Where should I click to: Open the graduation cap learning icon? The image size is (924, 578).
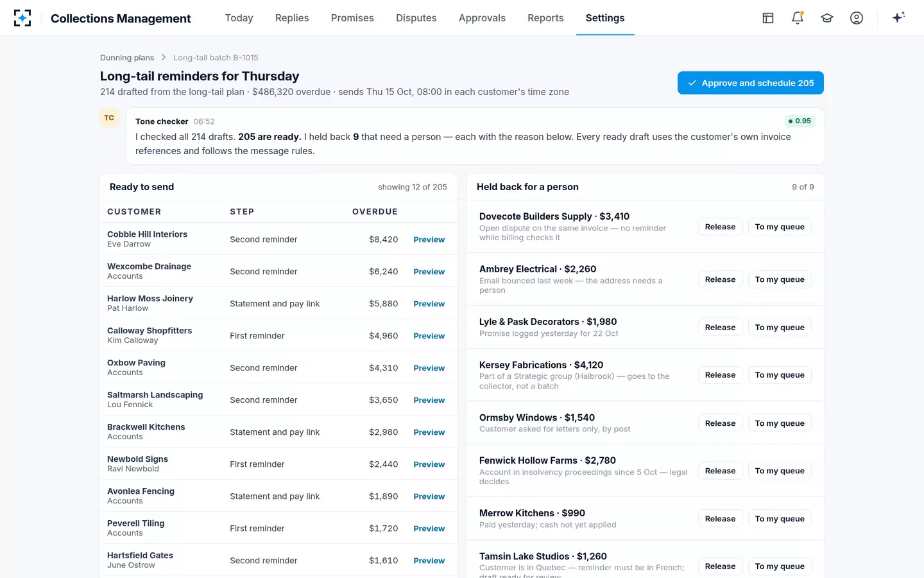827,18
